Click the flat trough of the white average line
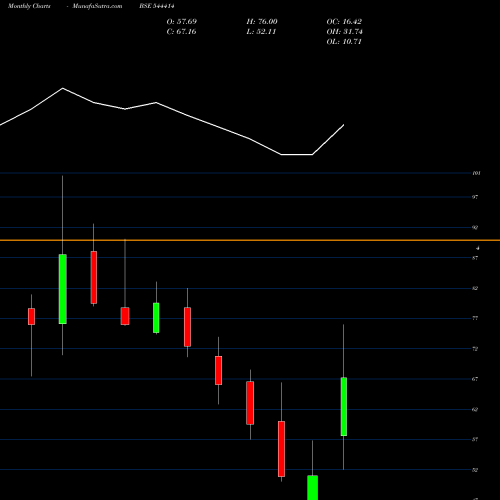This screenshot has height=500, width=500. tap(297, 154)
